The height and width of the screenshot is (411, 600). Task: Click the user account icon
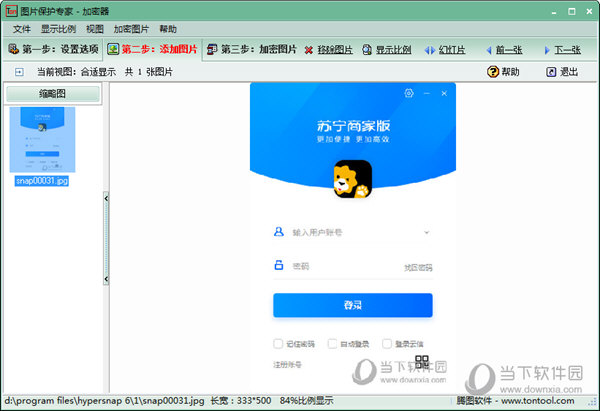(x=279, y=232)
